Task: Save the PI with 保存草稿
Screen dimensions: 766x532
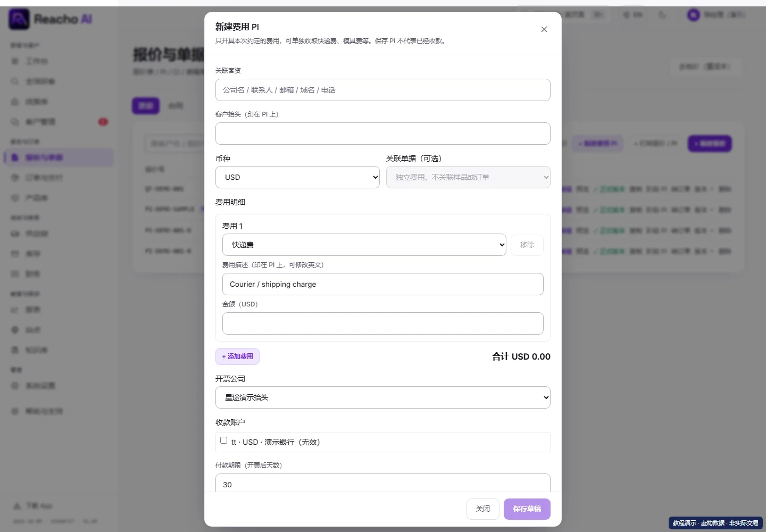Action: [x=527, y=509]
